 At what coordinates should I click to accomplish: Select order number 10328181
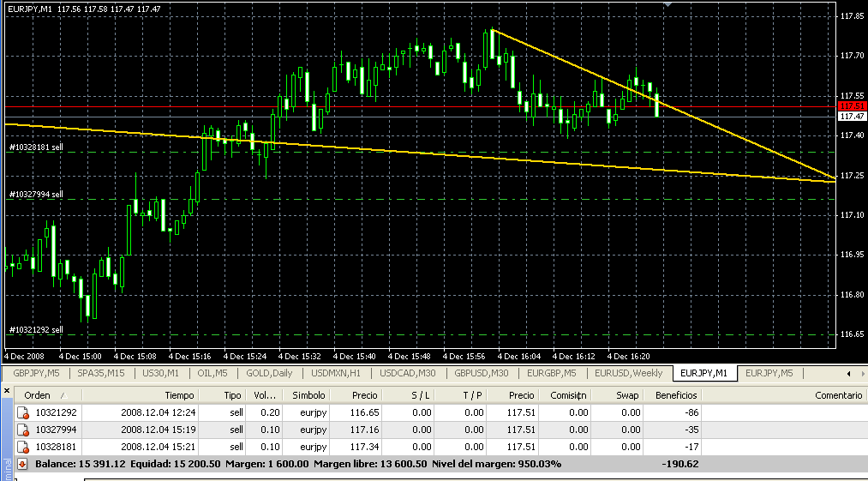point(56,448)
